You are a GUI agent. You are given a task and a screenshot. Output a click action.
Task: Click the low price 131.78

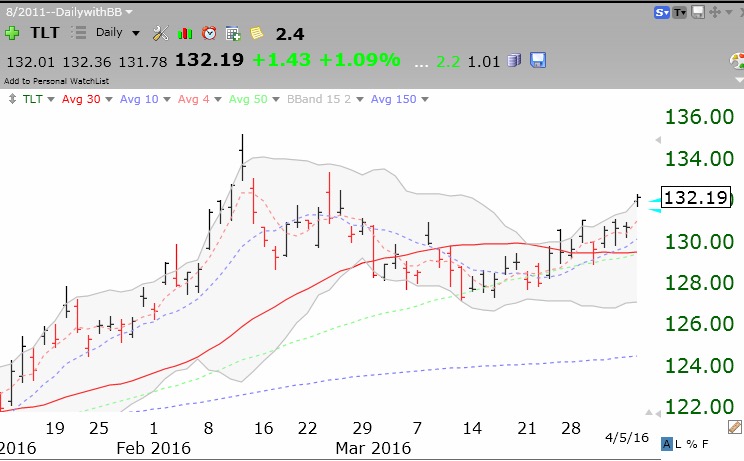[143, 62]
